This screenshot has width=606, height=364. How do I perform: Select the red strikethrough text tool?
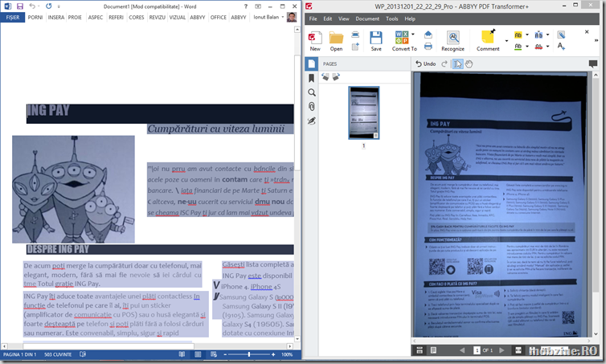538,47
